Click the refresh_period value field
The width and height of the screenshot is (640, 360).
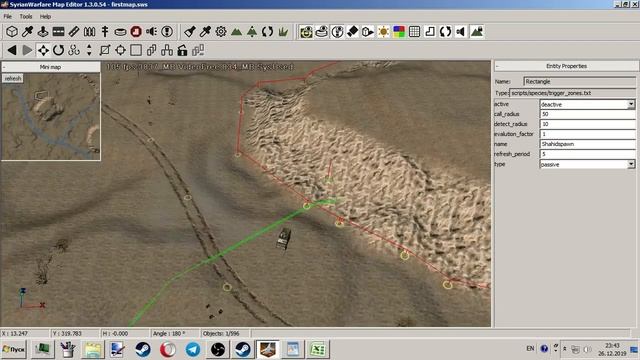[x=587, y=154]
